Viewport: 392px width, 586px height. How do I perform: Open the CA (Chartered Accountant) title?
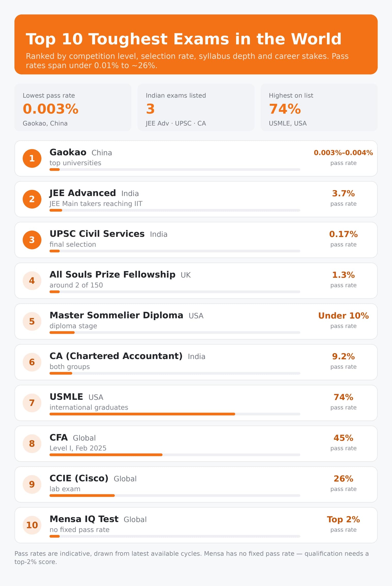(116, 356)
